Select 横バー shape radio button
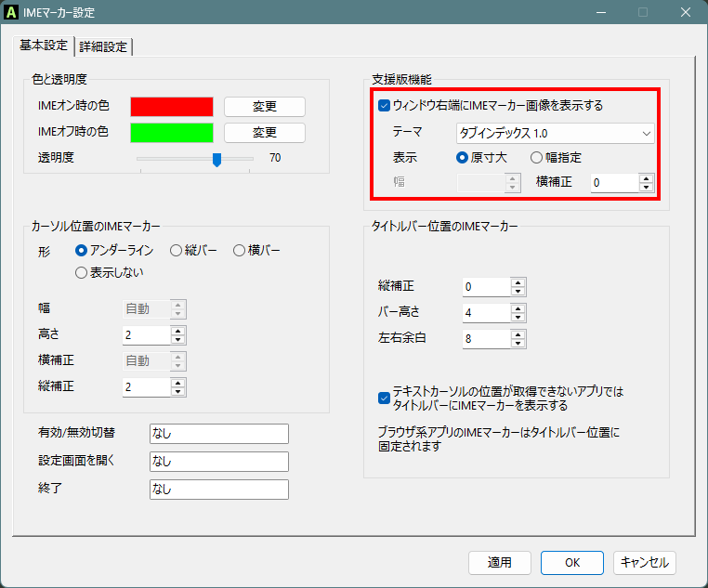Screen dimensions: 708x588 tap(239, 251)
